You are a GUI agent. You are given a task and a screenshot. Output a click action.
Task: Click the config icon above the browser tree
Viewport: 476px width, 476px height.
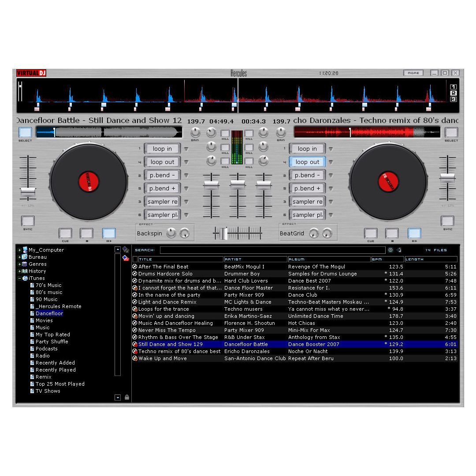pos(126,250)
